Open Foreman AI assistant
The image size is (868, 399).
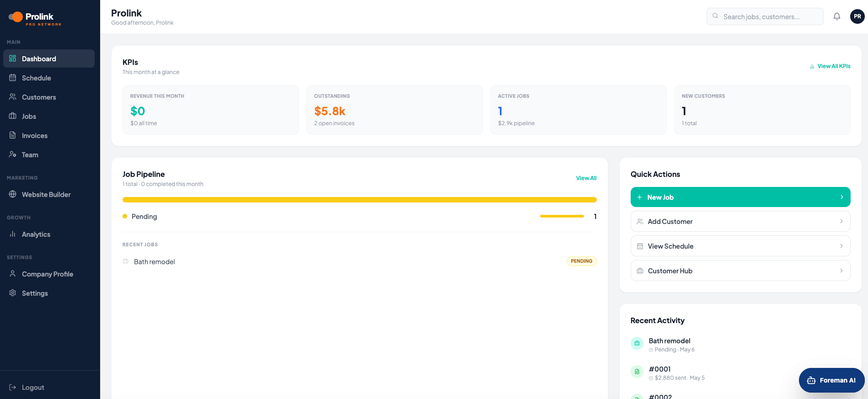[832, 380]
